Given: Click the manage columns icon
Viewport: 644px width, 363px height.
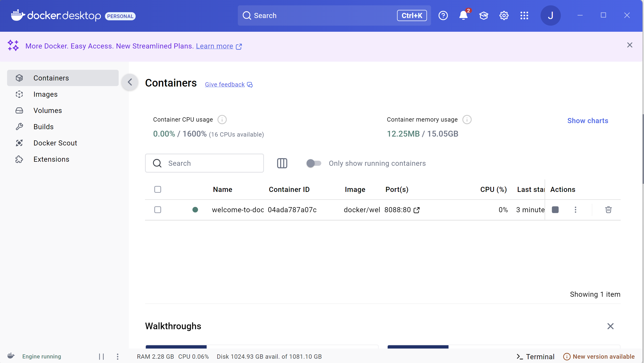Looking at the screenshot, I should click(282, 163).
